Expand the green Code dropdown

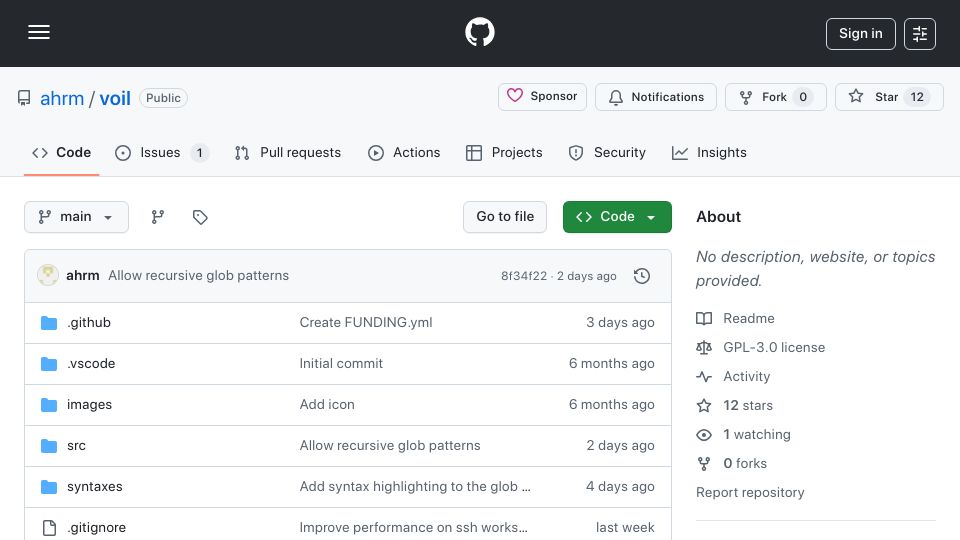click(x=617, y=217)
